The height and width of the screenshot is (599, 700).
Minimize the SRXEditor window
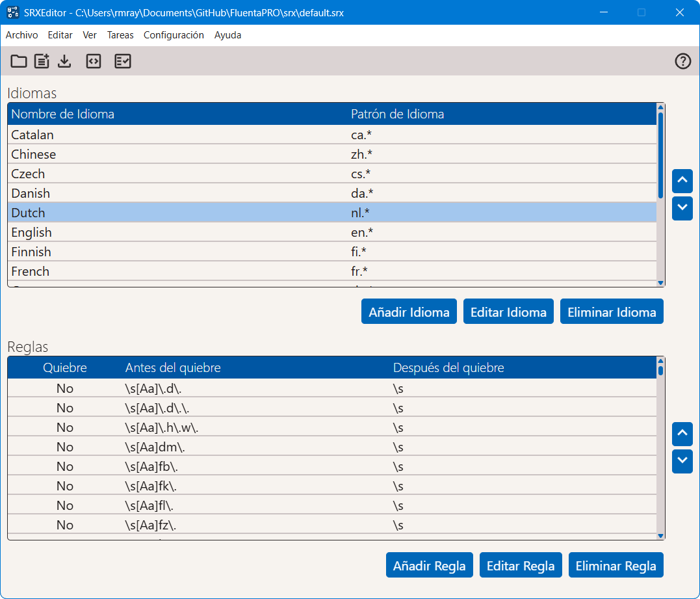(604, 12)
